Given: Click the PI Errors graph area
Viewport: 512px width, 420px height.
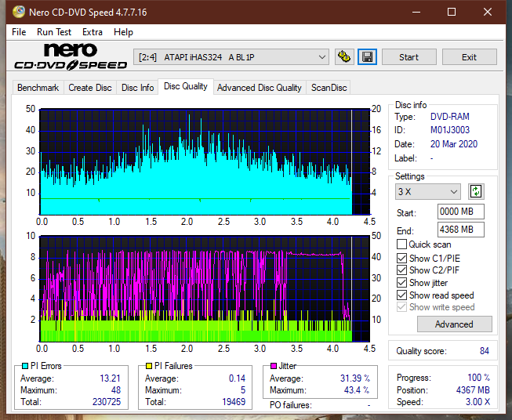Looking at the screenshot, I should pyautogui.click(x=205, y=161).
